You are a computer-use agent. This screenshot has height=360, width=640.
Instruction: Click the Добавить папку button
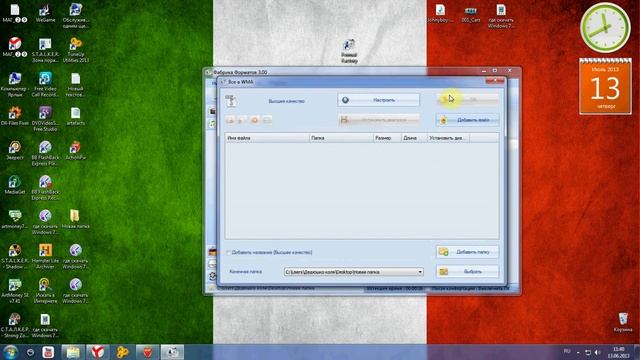(x=468, y=252)
